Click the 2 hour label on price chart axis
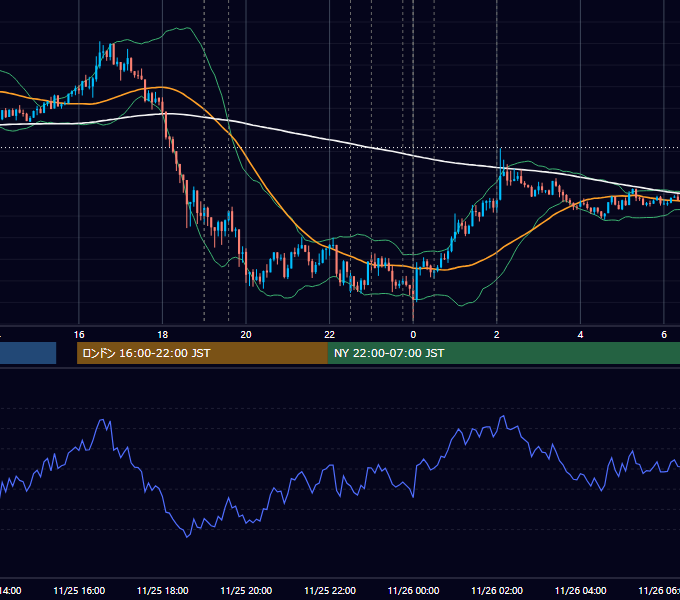This screenshot has width=680, height=600. [497, 334]
